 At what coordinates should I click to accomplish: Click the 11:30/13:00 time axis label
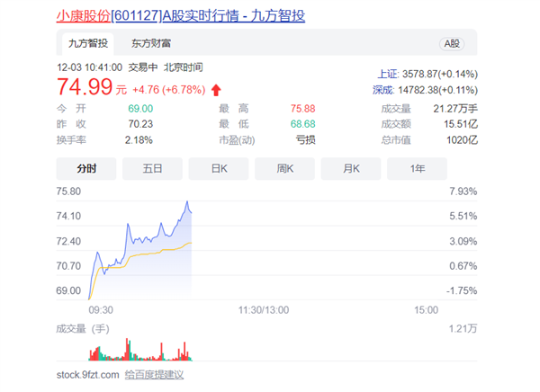pyautogui.click(x=263, y=308)
